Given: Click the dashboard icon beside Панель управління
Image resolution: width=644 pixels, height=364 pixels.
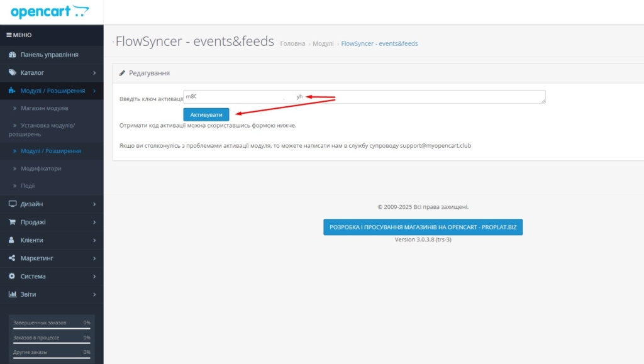Looking at the screenshot, I should pos(13,55).
